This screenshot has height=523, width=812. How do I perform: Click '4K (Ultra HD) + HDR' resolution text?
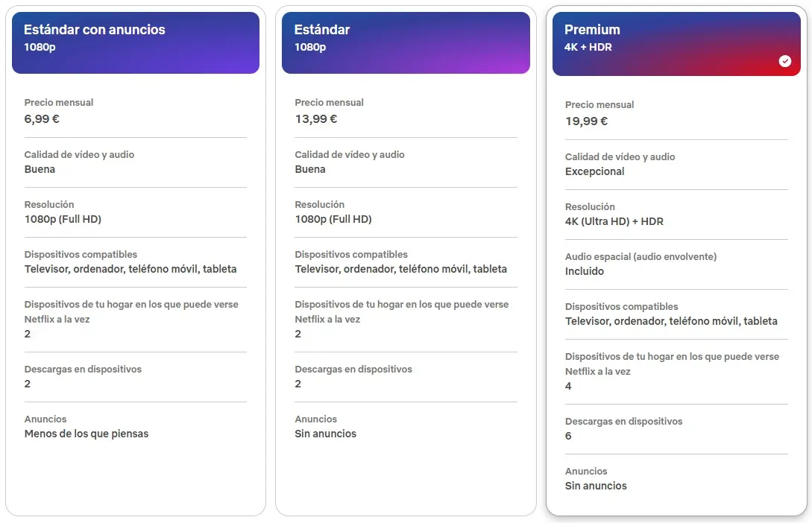(x=614, y=221)
